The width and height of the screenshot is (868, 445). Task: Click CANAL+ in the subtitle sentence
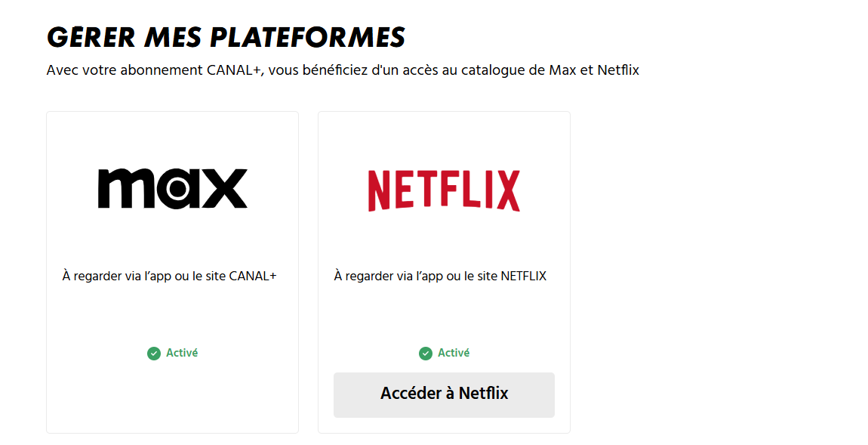pos(235,70)
